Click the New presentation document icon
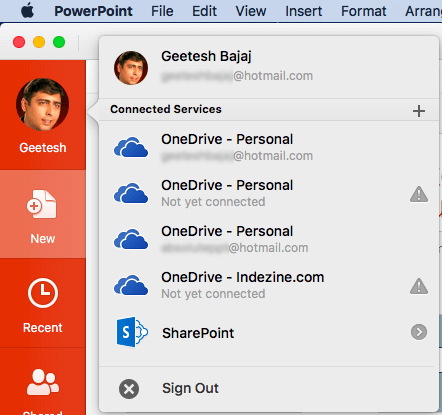The image size is (442, 415). 42,204
